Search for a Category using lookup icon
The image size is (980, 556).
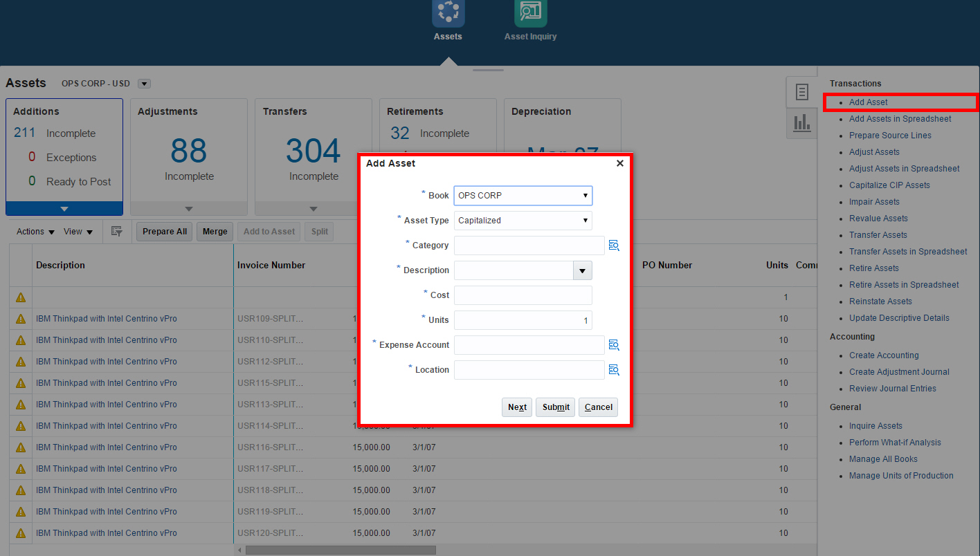pyautogui.click(x=614, y=245)
